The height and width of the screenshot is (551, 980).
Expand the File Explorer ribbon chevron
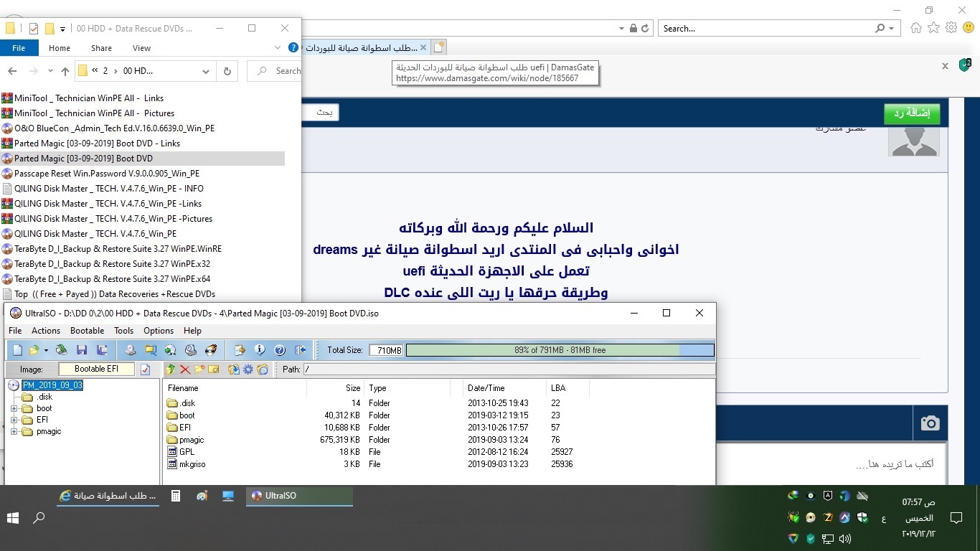click(278, 48)
